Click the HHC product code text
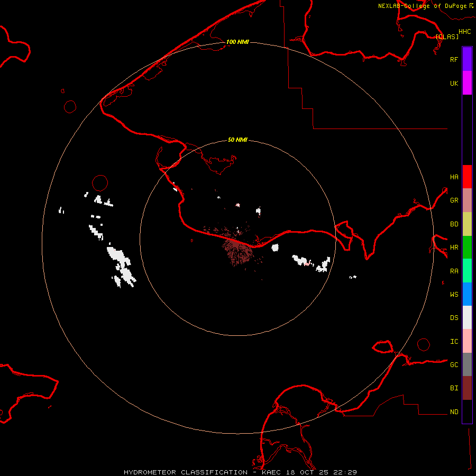Image resolution: width=476 pixels, height=476 pixels. pyautogui.click(x=464, y=32)
